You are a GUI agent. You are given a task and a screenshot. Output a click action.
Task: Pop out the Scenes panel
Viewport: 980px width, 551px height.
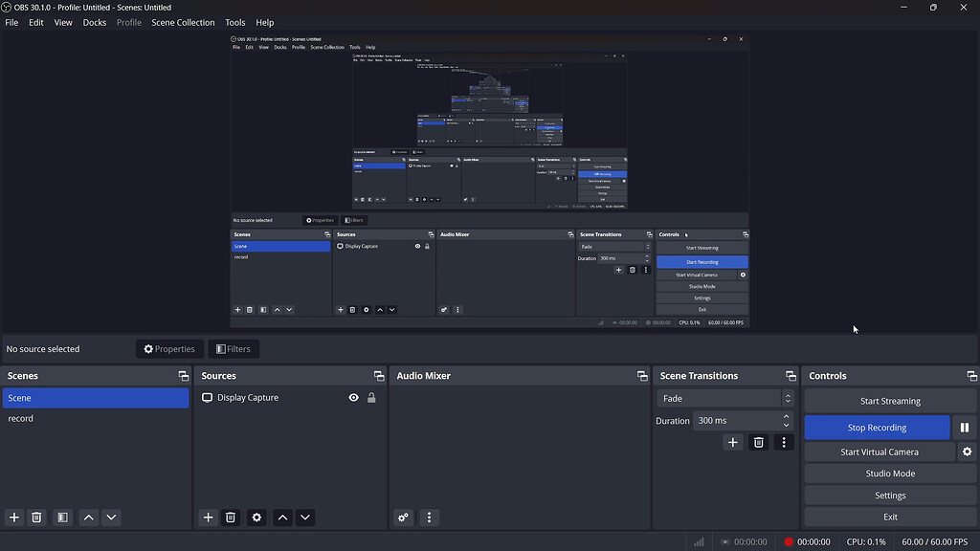click(x=183, y=375)
